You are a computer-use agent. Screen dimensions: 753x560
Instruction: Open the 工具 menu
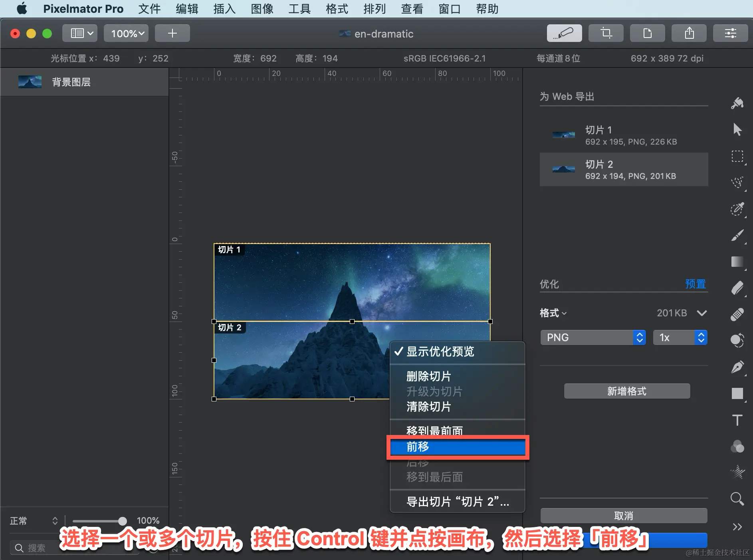299,9
